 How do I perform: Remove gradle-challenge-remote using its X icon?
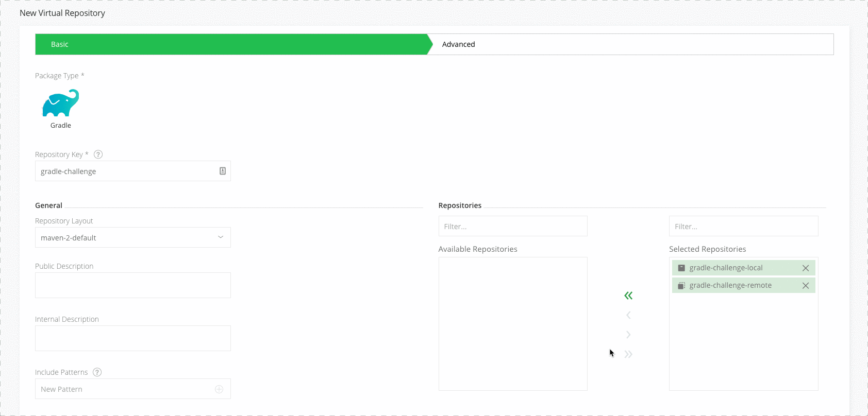point(805,286)
